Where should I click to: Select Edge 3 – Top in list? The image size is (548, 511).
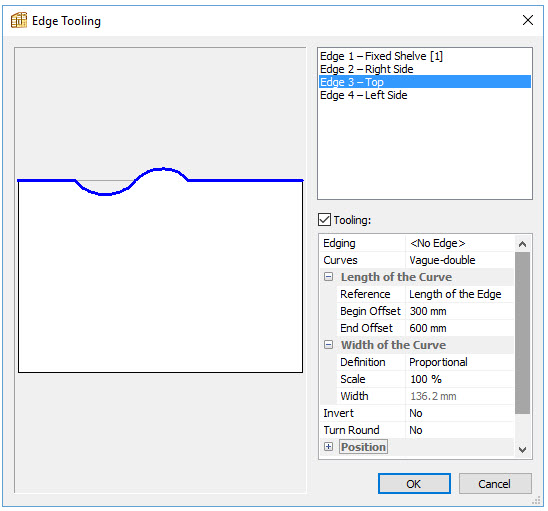[425, 82]
